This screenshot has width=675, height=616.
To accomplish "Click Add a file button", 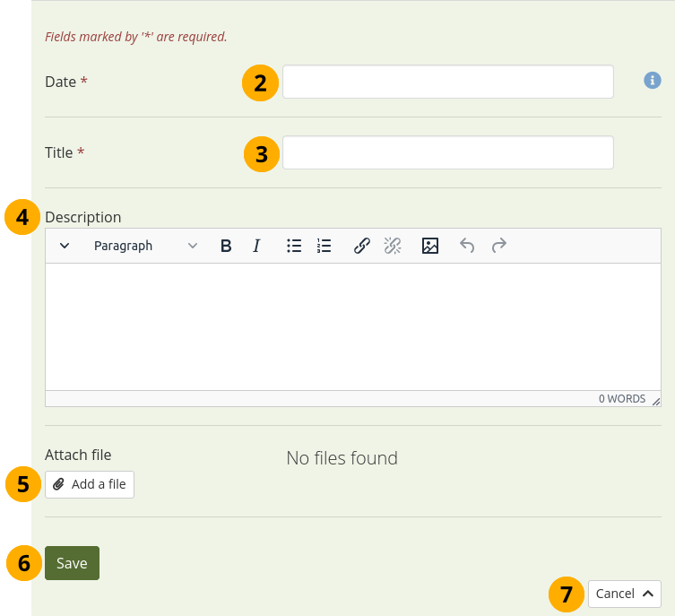I will (90, 484).
